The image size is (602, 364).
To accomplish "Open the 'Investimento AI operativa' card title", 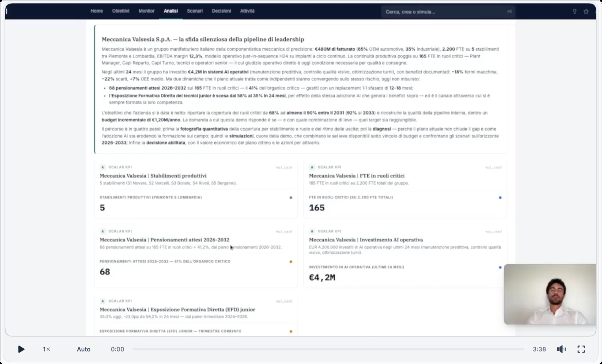I will click(x=366, y=240).
